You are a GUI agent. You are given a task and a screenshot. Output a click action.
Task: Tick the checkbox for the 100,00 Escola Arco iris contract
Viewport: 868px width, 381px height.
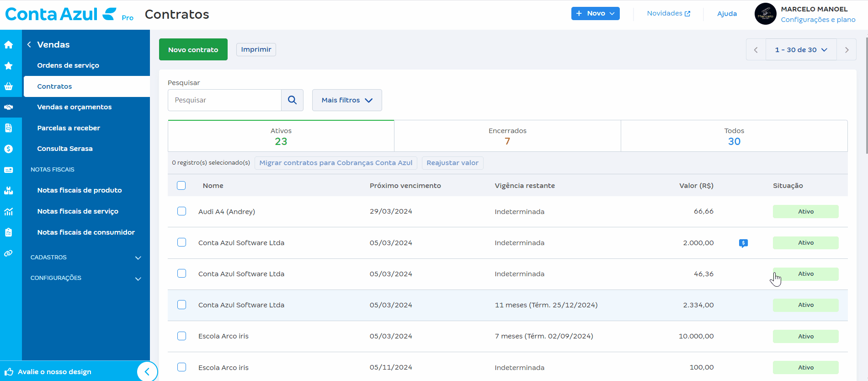181,367
